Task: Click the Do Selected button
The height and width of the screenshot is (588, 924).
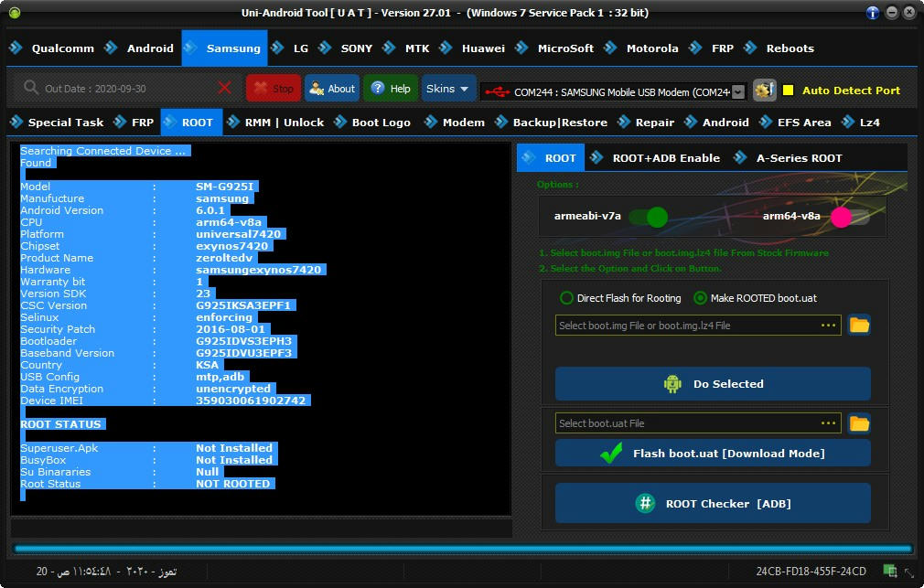Action: [713, 384]
